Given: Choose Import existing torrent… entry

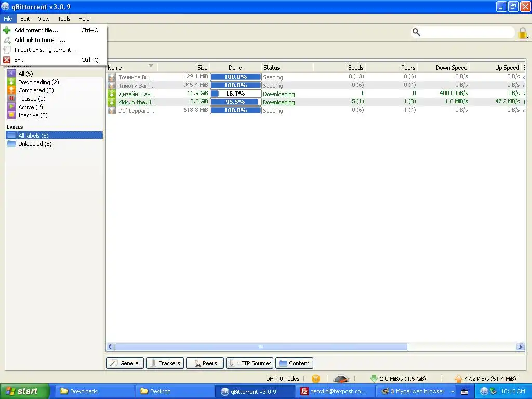Looking at the screenshot, I should (54, 50).
